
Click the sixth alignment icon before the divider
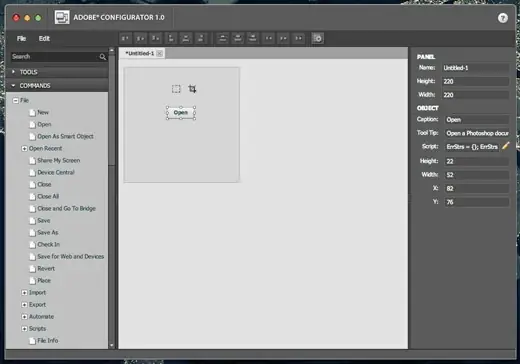click(201, 38)
